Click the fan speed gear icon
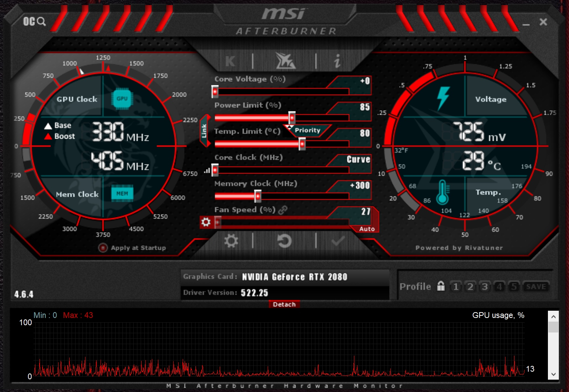 [x=206, y=222]
